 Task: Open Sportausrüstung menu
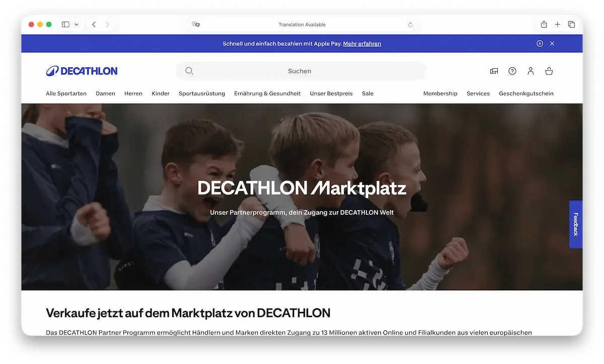coord(202,94)
